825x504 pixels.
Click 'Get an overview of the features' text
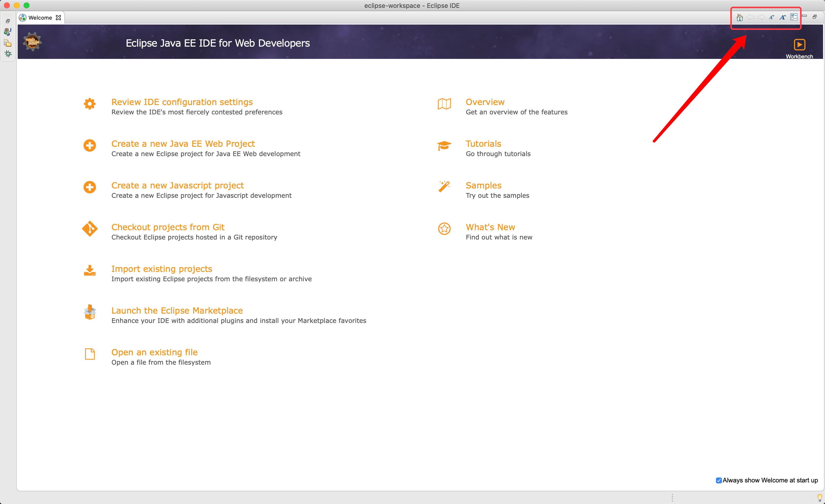click(x=517, y=112)
